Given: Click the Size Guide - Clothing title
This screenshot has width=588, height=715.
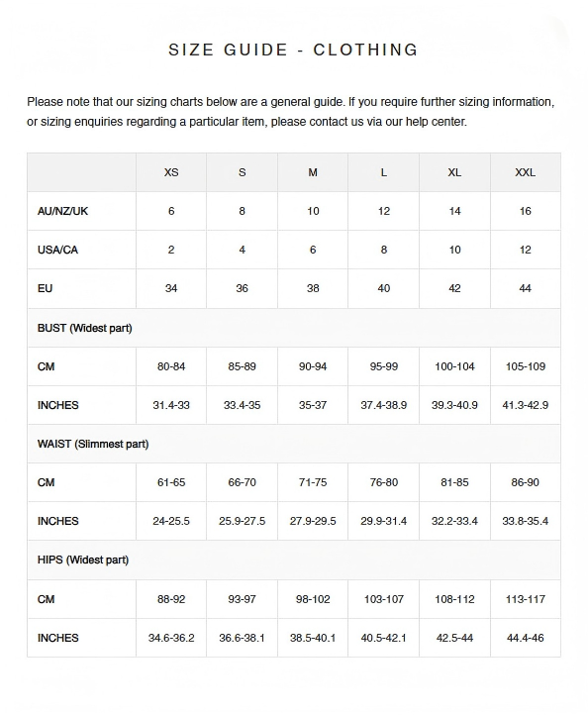Looking at the screenshot, I should pyautogui.click(x=294, y=50).
